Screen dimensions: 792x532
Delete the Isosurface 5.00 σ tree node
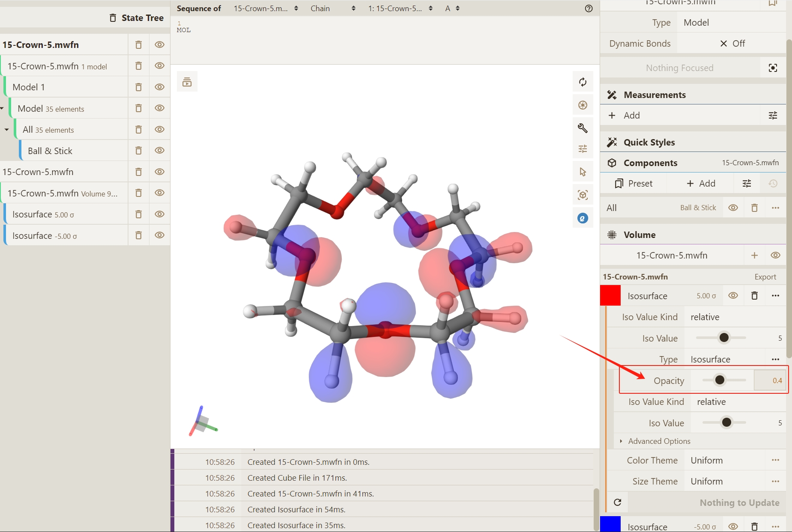[138, 214]
